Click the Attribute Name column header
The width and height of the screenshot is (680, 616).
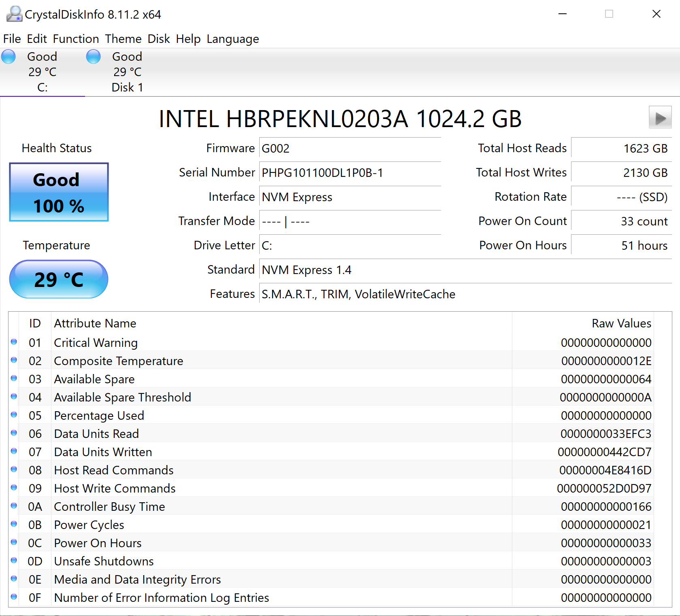coord(95,323)
